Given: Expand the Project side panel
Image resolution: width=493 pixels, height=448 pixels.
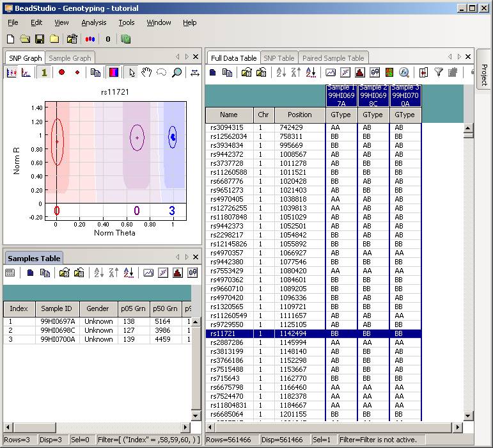Looking at the screenshot, I should (484, 74).
